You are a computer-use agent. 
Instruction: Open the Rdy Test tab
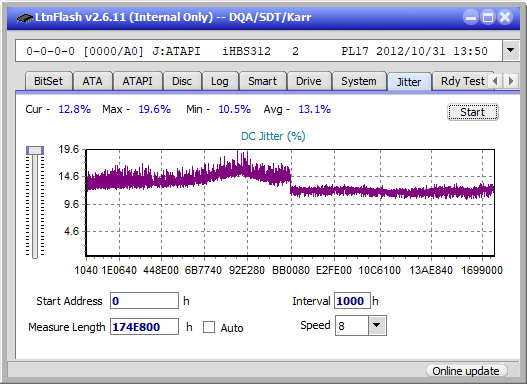click(462, 81)
